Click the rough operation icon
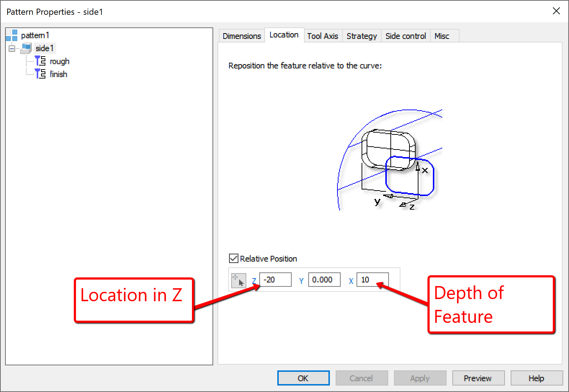The height and width of the screenshot is (392, 569). (40, 61)
